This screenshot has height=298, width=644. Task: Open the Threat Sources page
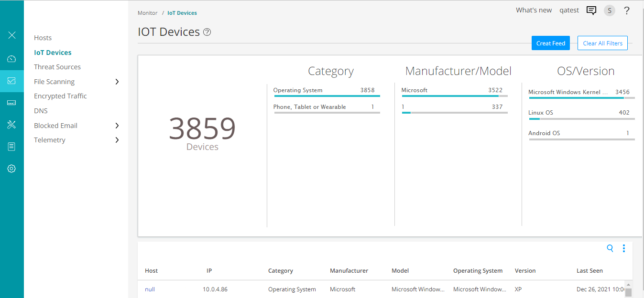coord(57,67)
